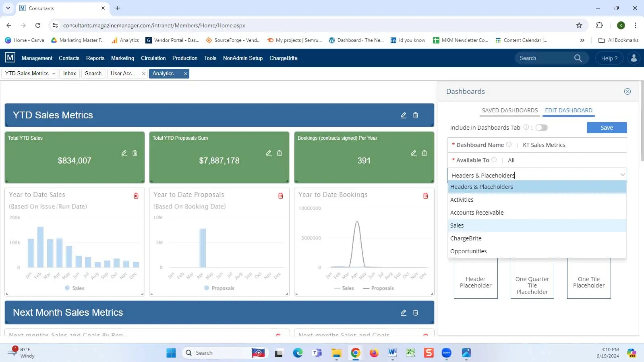Collapse the Headers & Placeholders dropdown arrow
This screenshot has width=644, height=362.
pyautogui.click(x=622, y=175)
